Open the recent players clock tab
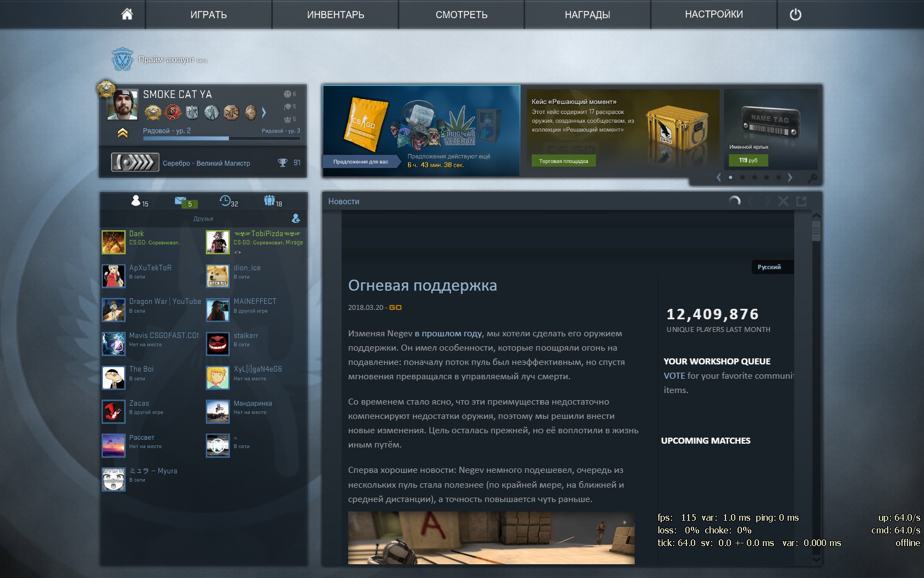The width and height of the screenshot is (924, 578). 225,200
